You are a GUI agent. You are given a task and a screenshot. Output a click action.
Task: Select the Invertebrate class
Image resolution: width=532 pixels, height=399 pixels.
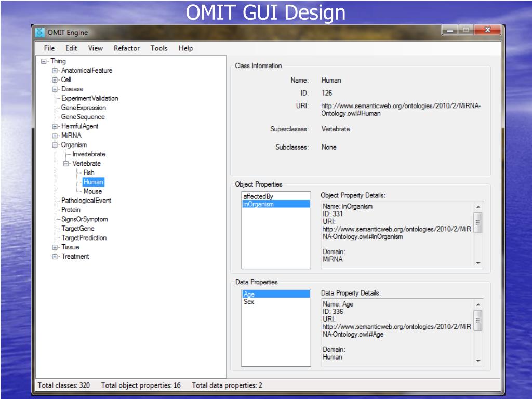89,154
